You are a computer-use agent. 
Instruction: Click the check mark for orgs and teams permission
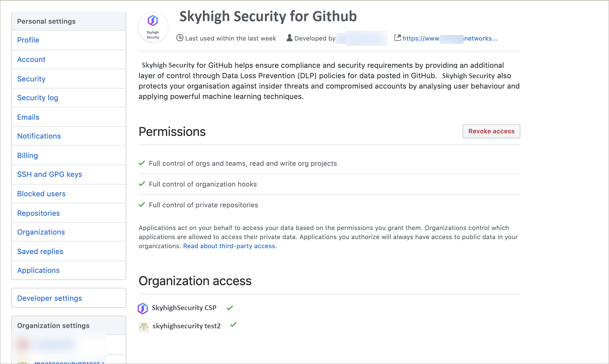point(142,163)
